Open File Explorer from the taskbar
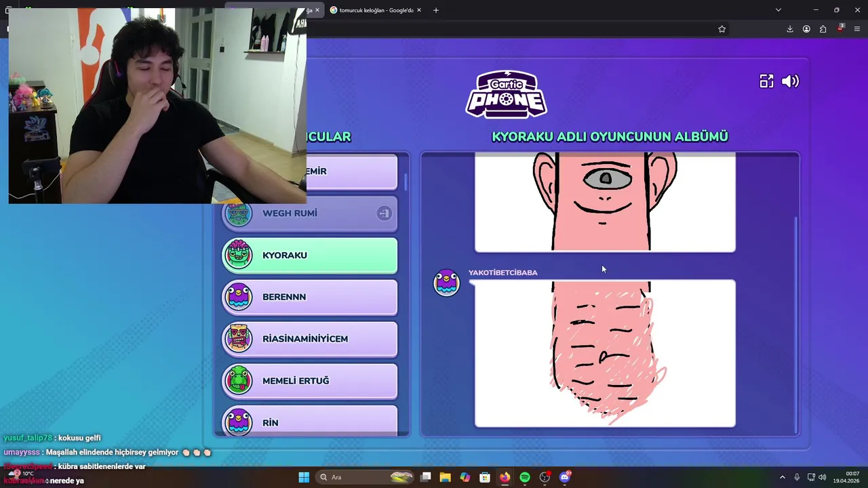Image resolution: width=868 pixels, height=488 pixels. [445, 477]
